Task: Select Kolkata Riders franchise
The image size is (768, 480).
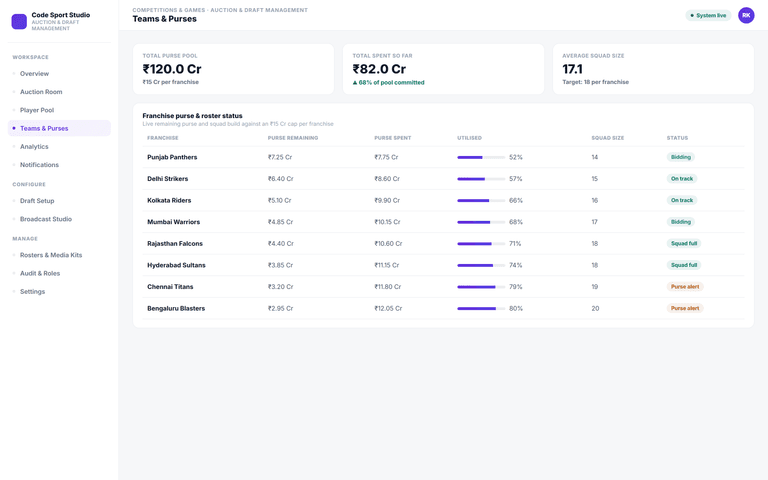Action: (x=169, y=200)
